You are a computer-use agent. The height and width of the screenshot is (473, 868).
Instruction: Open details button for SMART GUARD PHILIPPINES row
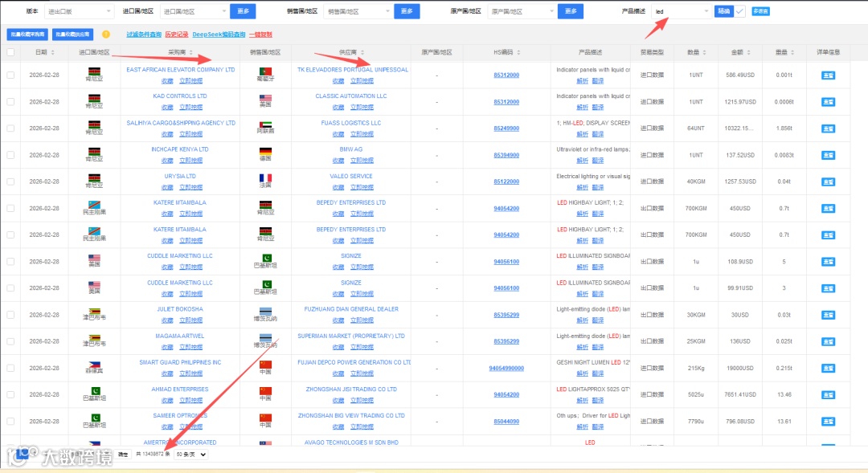[x=828, y=369]
